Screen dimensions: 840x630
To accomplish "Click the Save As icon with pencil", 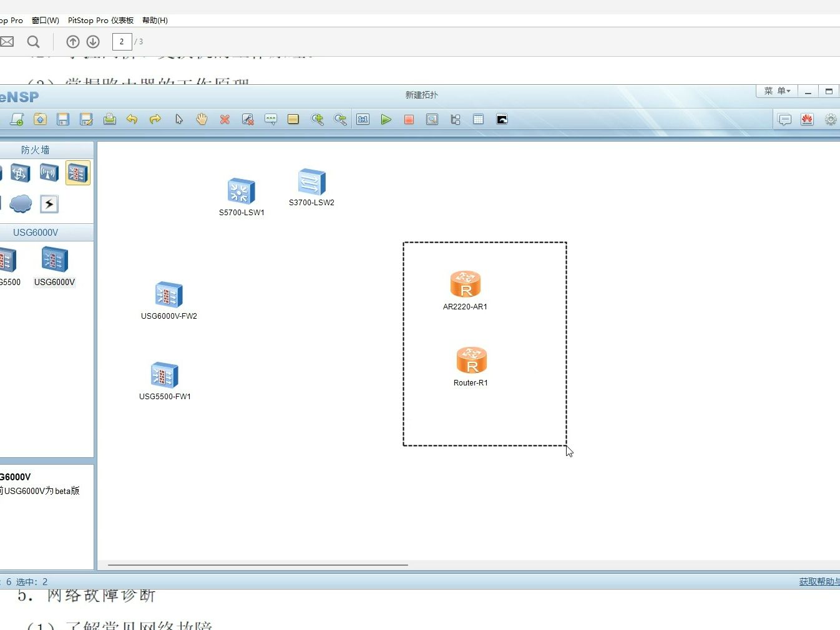I will click(x=86, y=119).
